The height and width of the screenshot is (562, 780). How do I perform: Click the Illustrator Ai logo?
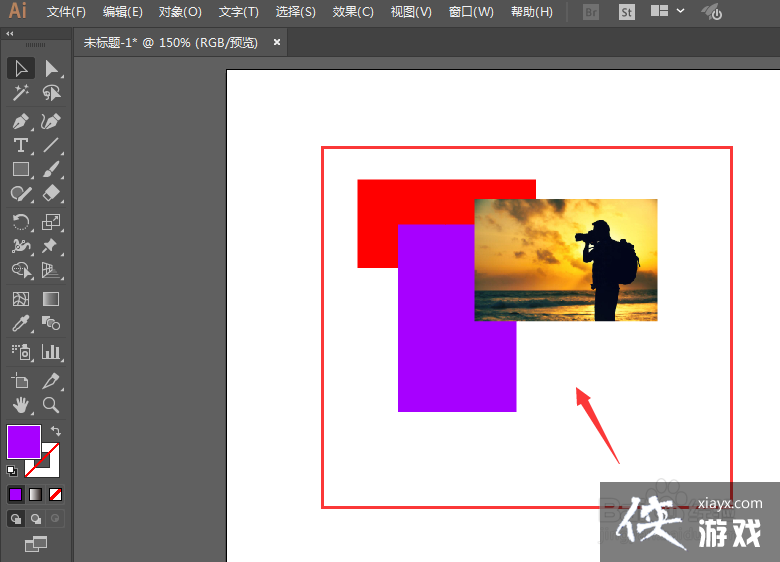pyautogui.click(x=17, y=10)
